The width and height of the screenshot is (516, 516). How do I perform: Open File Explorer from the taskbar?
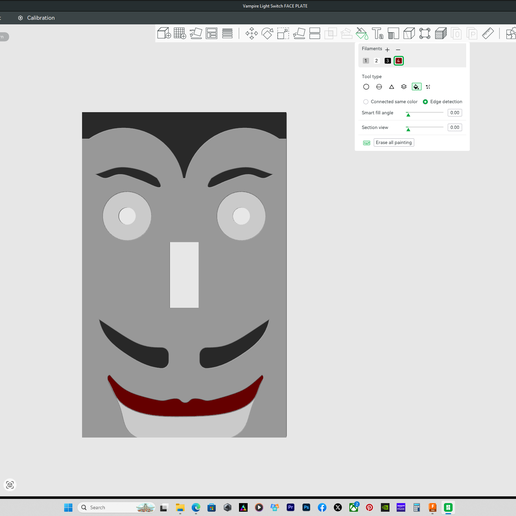(x=180, y=507)
